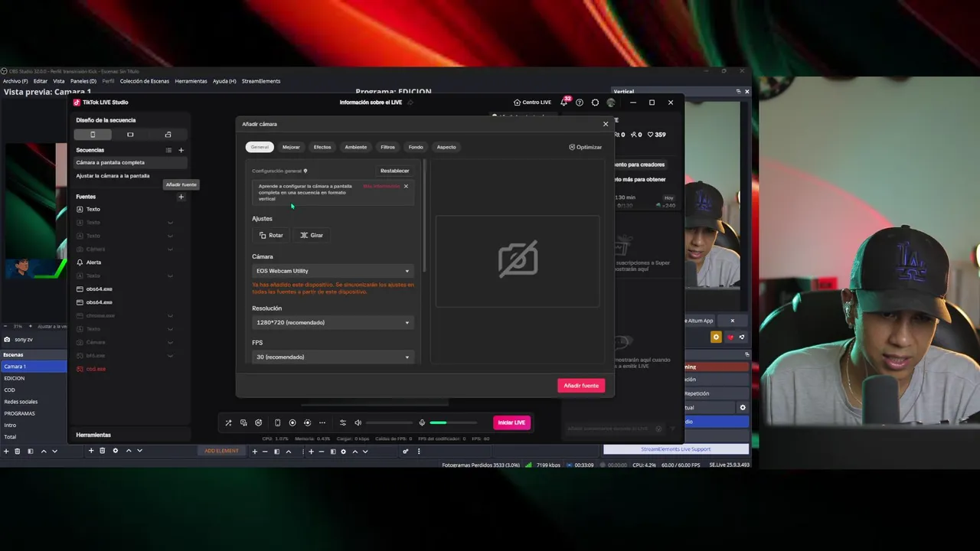Viewport: 980px width, 551px height.
Task: Switch to the Mejorar tab
Action: [291, 147]
